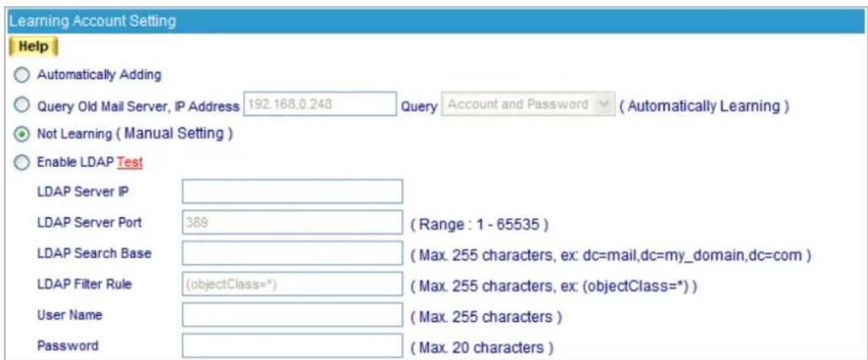Screen dimensions: 868x360
Task: Click the LDAP Server Port label
Action: [89, 222]
